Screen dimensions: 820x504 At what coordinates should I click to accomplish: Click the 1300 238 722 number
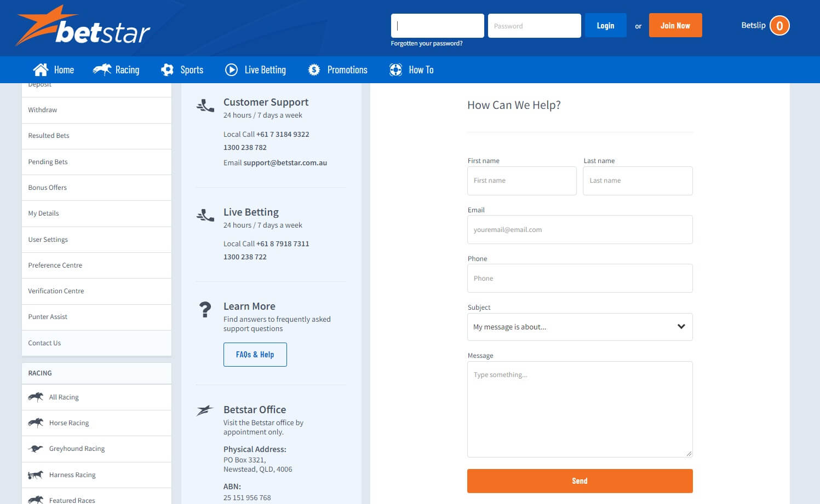(x=245, y=257)
